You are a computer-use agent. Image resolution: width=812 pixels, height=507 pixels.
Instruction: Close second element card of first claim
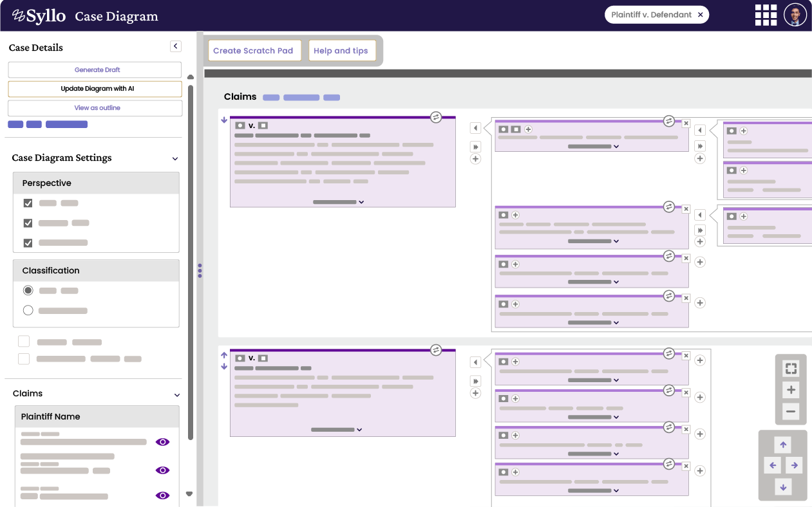click(686, 209)
